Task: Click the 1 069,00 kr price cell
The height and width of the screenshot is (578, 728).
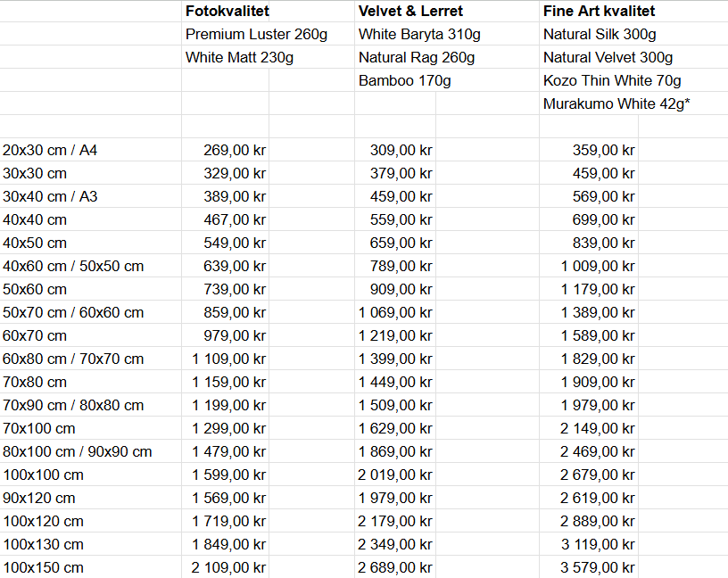Action: pos(395,313)
